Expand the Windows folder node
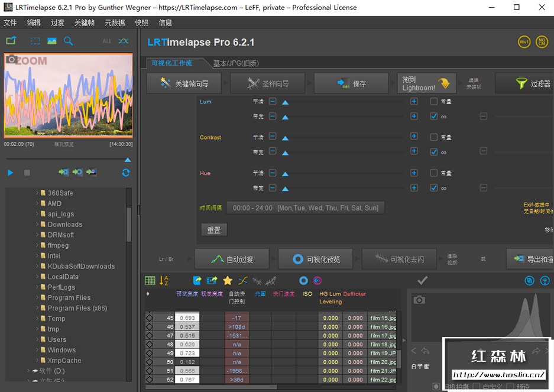This screenshot has height=392, width=554. (37, 349)
